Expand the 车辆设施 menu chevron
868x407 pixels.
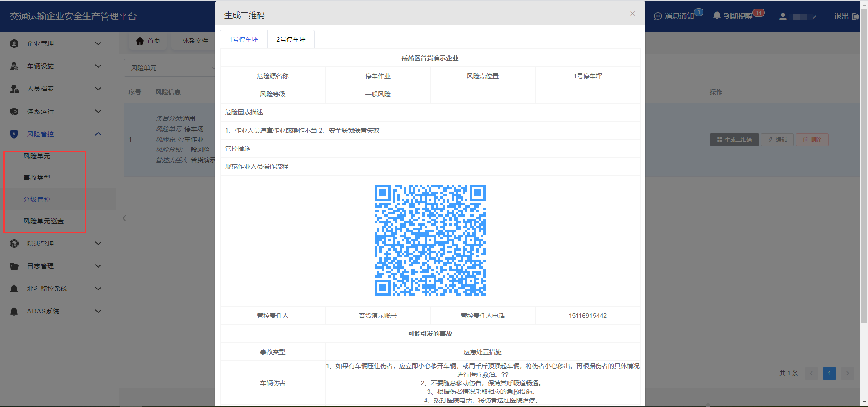coord(98,66)
